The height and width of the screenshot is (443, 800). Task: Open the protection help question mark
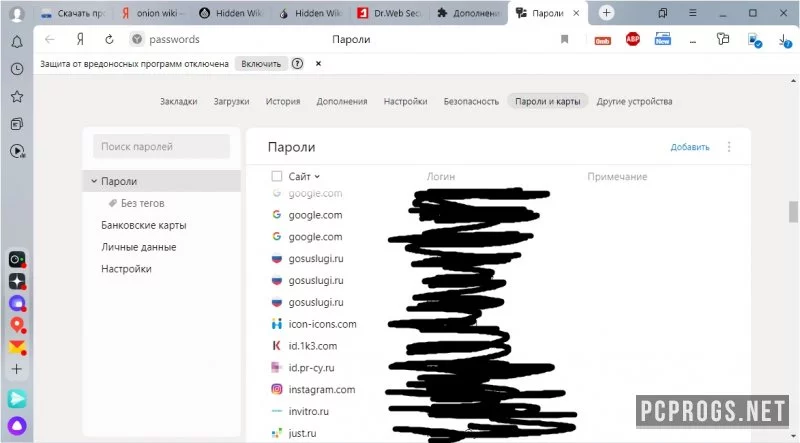297,64
